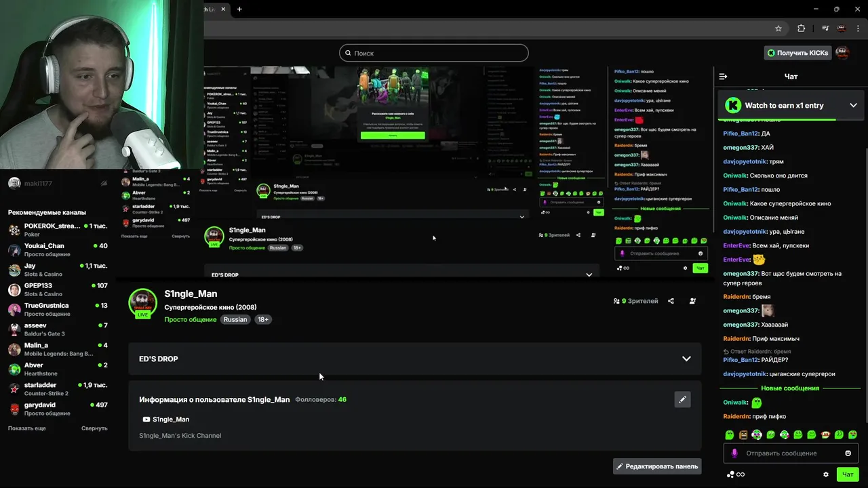Edit user info panel with pencil icon
868x488 pixels.
click(x=682, y=399)
